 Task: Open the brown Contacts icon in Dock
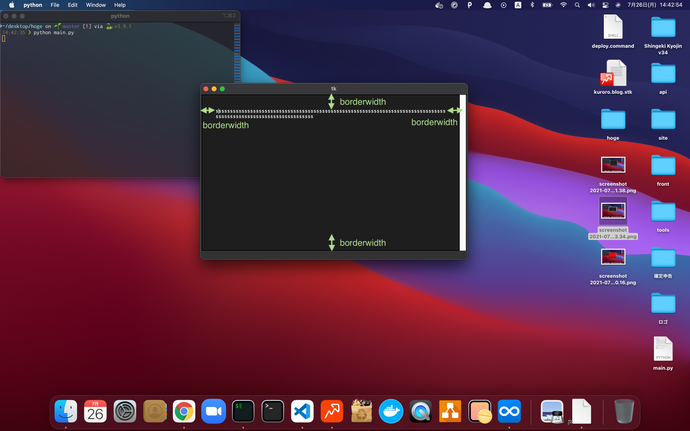[x=154, y=411]
